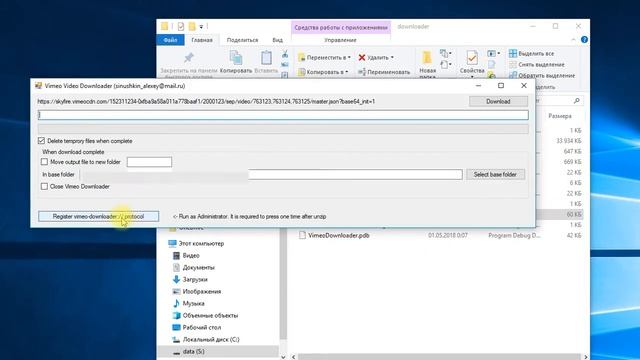This screenshot has width=640, height=360.
Task: Open the Управление ribbon tab
Action: 340,40
